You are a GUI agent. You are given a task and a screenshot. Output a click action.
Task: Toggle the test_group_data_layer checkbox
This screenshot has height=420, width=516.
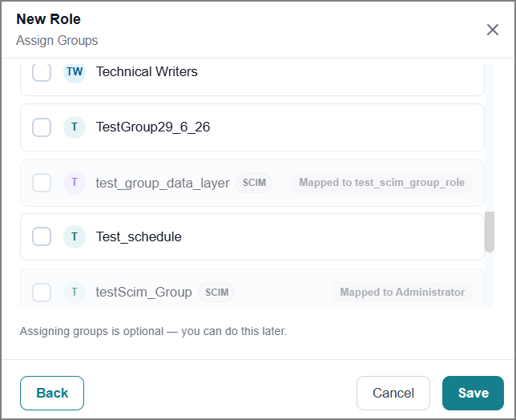tap(42, 183)
